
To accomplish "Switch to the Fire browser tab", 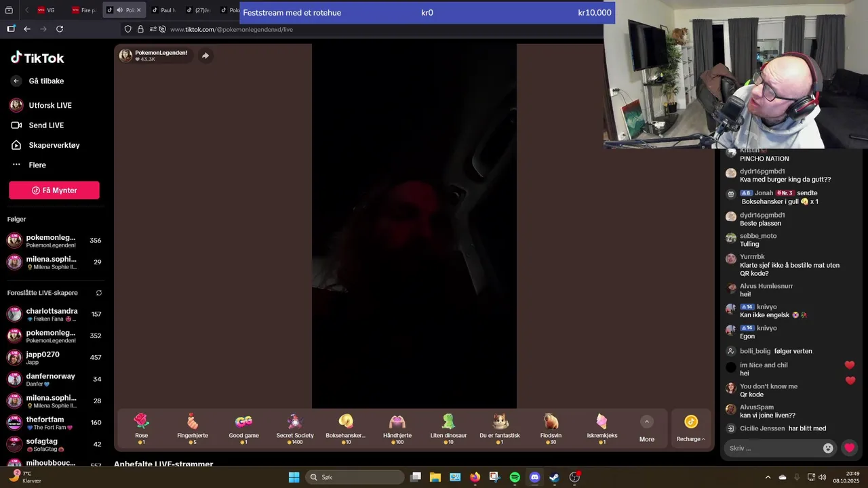I will click(x=84, y=10).
